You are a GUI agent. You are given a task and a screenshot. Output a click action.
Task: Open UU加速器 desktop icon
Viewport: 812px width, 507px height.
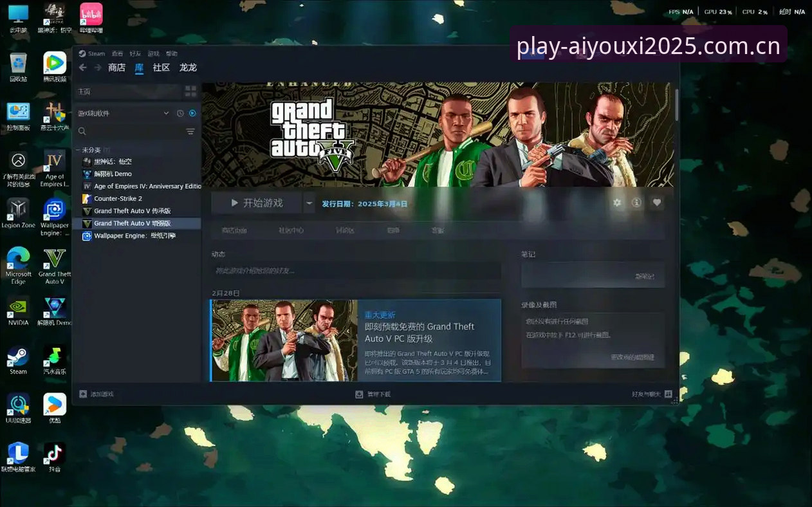click(x=18, y=409)
